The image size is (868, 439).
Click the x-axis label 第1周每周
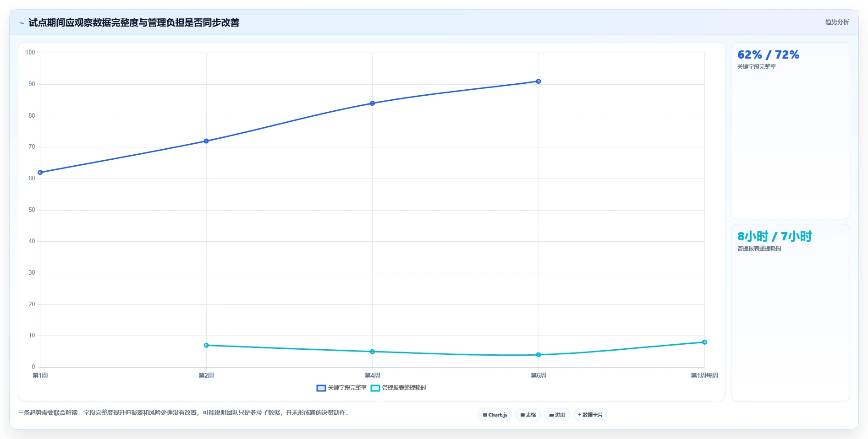pyautogui.click(x=704, y=375)
